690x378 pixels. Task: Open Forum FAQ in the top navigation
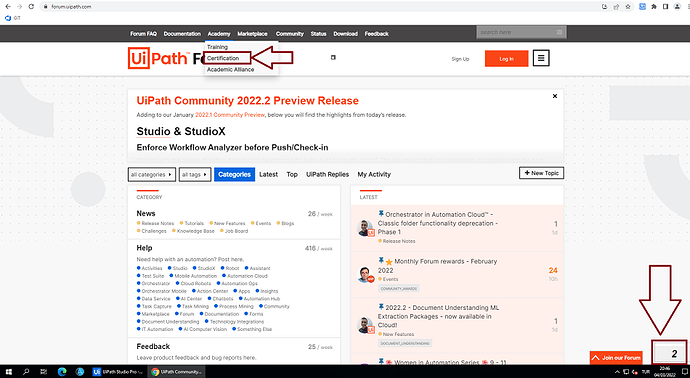pos(143,34)
